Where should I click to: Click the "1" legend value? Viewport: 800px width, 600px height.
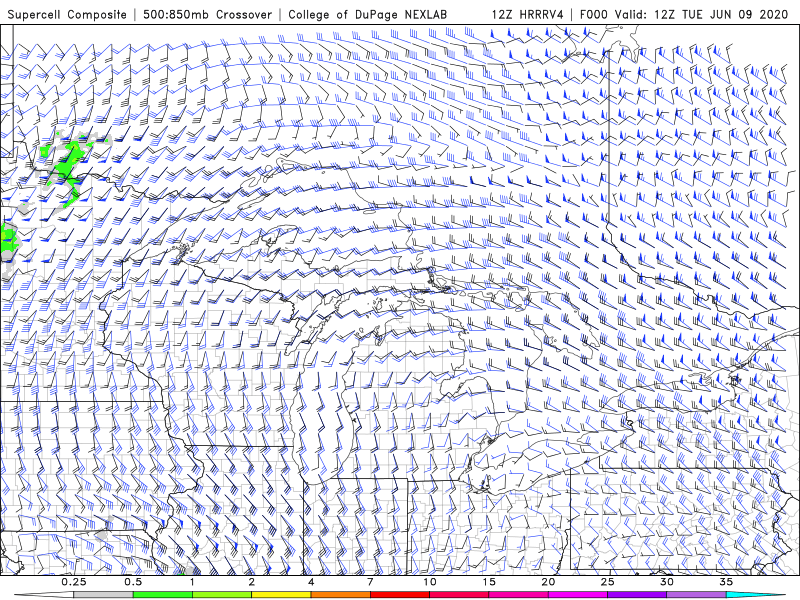192,582
